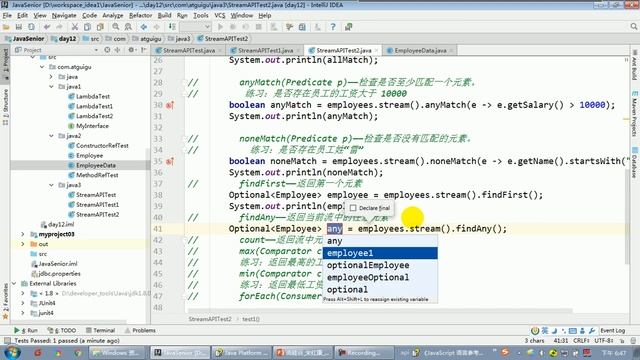Choose the 'employee1' name suggestion
The height and width of the screenshot is (360, 640).
[x=380, y=253]
